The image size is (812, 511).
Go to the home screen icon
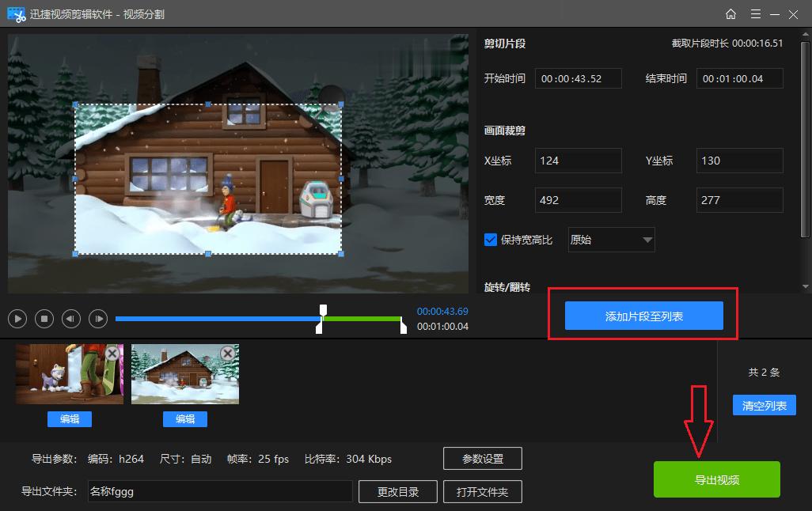click(730, 14)
